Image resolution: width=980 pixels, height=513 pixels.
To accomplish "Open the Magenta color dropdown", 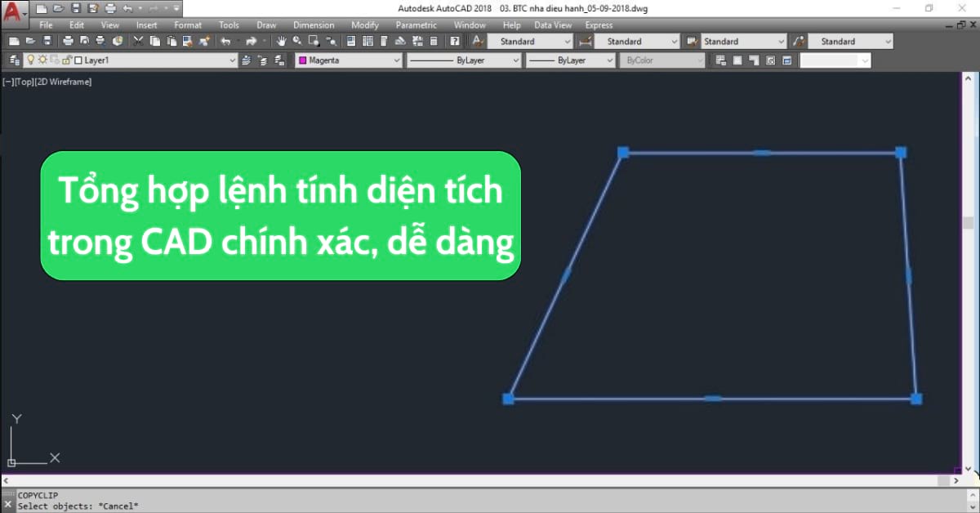I will point(397,60).
